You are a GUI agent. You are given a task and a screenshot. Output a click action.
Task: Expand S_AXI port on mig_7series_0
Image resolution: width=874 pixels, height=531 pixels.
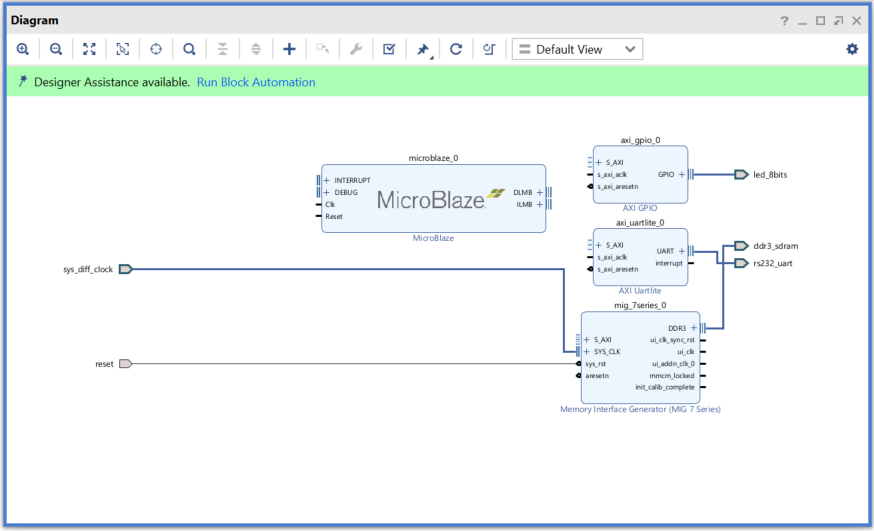click(x=586, y=340)
